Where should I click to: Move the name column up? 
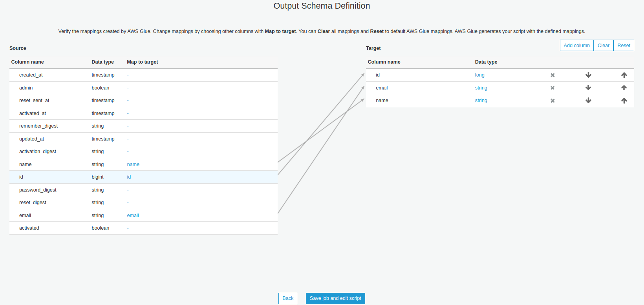point(624,100)
